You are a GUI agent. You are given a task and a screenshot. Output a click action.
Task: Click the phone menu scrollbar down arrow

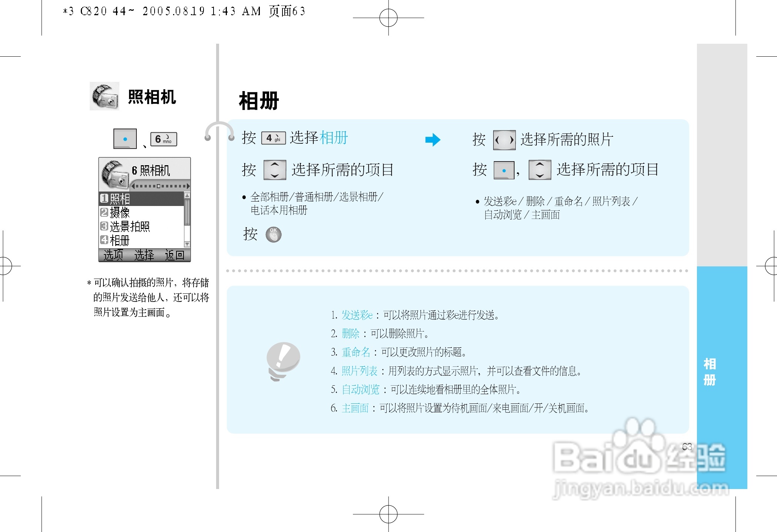pos(187,244)
